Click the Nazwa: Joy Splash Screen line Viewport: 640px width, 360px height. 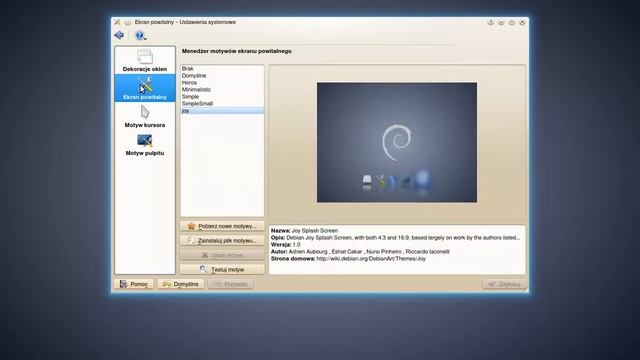click(x=304, y=231)
